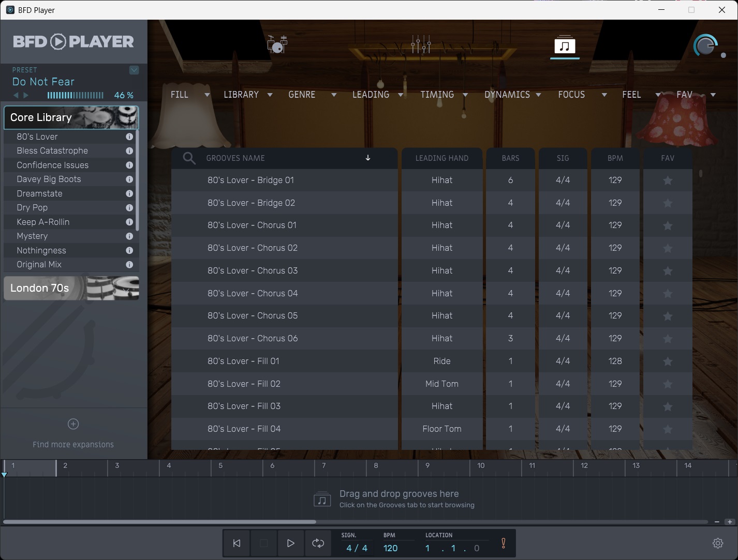Toggle loop playback in the transport

tap(318, 543)
